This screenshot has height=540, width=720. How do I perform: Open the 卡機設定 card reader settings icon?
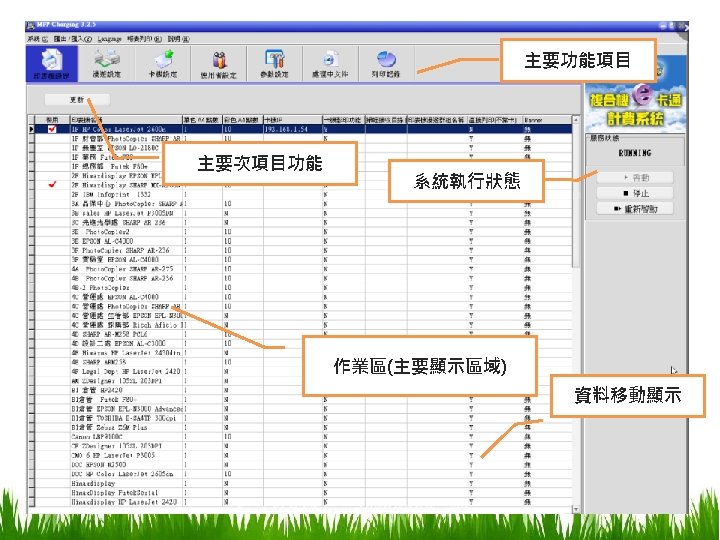pyautogui.click(x=163, y=64)
